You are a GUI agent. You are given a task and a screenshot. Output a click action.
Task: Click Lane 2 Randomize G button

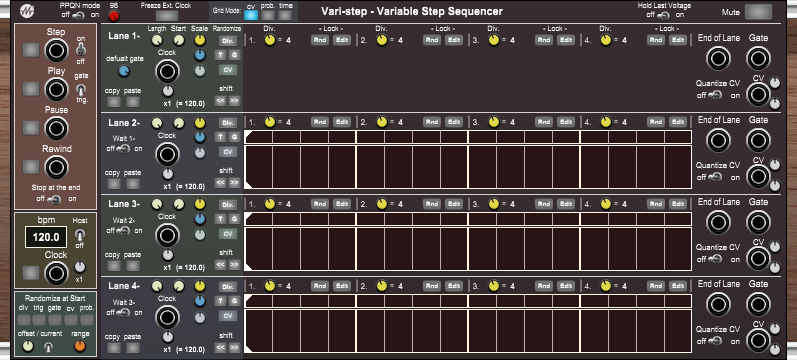point(234,137)
